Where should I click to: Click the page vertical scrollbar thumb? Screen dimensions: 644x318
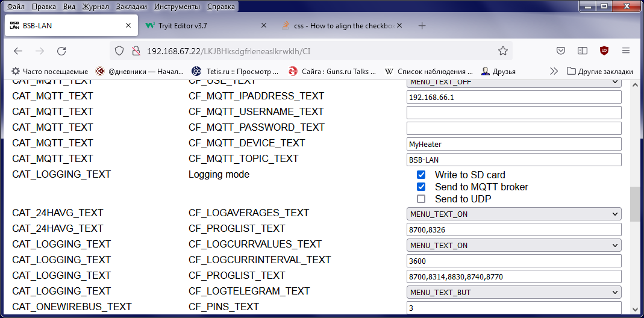(634, 204)
